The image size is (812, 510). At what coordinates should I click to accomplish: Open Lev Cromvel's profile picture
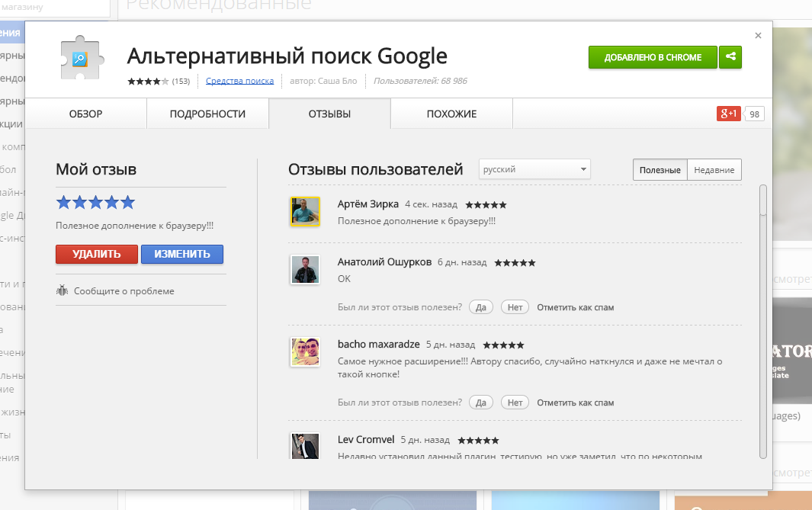[x=305, y=446]
